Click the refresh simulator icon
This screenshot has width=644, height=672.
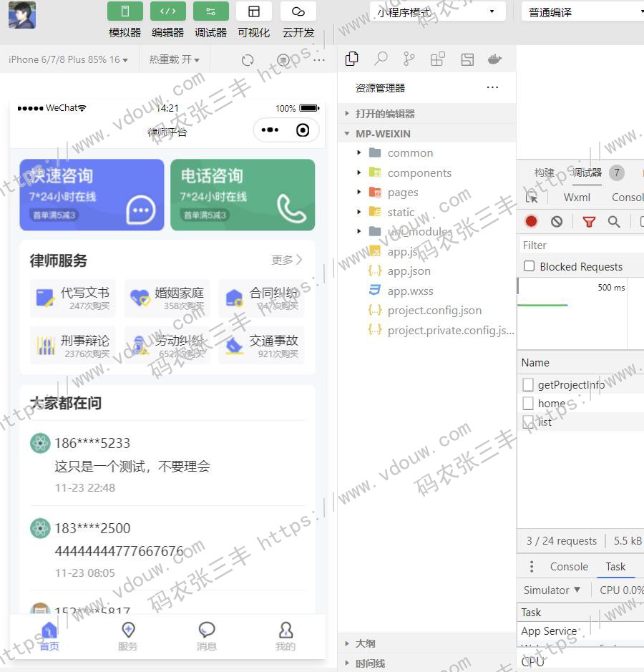pos(248,60)
